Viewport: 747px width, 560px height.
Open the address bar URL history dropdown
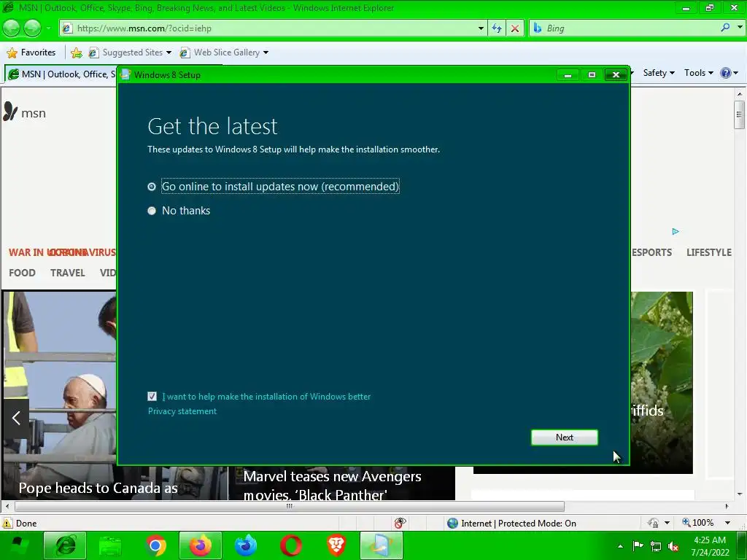(481, 28)
